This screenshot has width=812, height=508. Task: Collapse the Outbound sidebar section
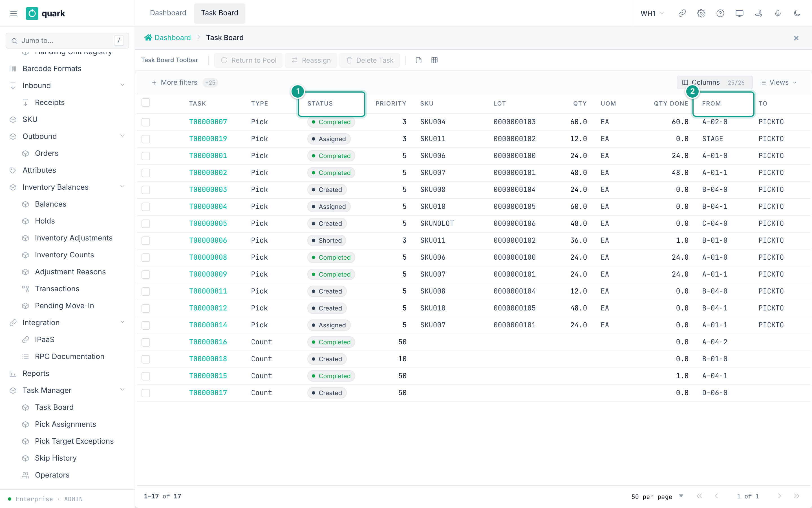tap(122, 136)
